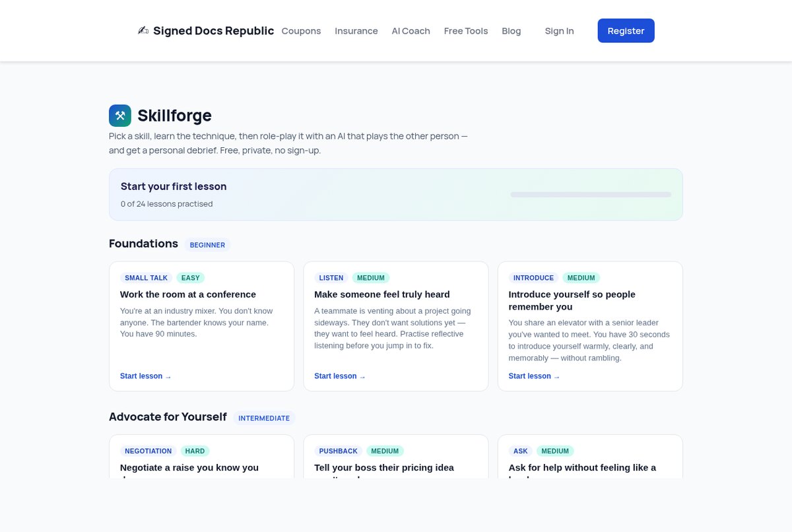Start the Work the room lesson
The image size is (792, 532).
[146, 376]
